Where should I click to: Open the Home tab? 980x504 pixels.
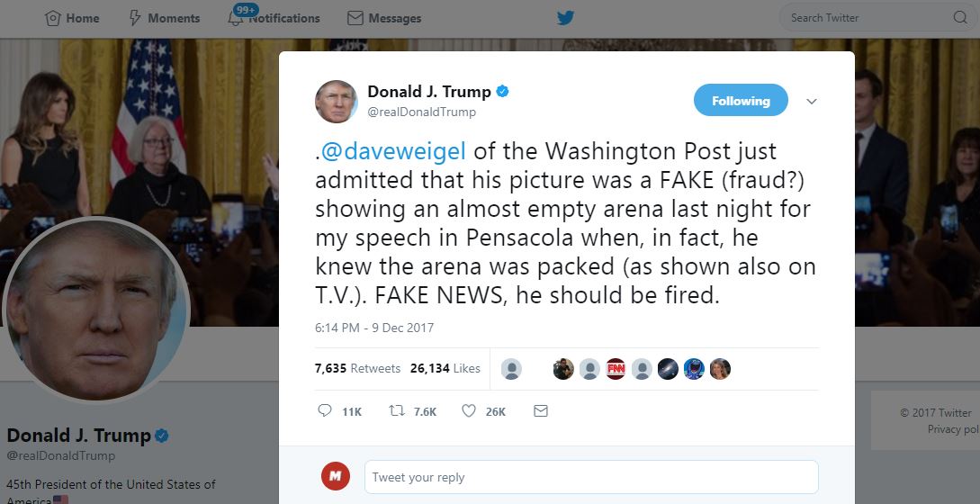coord(72,18)
